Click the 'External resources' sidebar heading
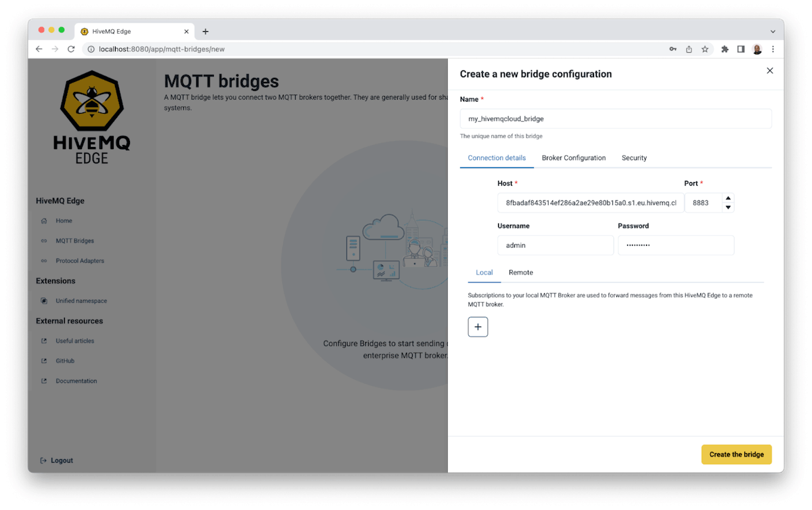Screen dimensions: 812x510 tap(69, 321)
